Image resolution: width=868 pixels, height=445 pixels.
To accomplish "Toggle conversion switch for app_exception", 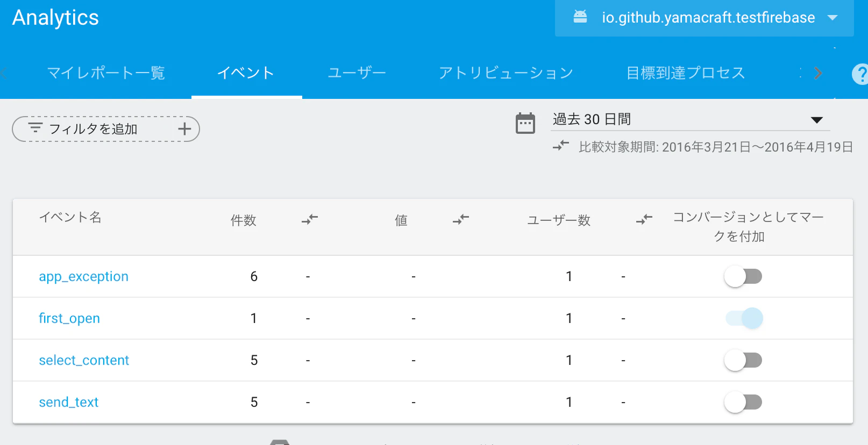I will [x=743, y=276].
